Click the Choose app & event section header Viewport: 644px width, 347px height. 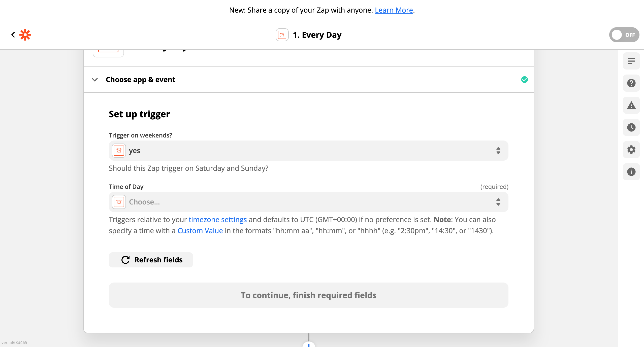tap(308, 80)
